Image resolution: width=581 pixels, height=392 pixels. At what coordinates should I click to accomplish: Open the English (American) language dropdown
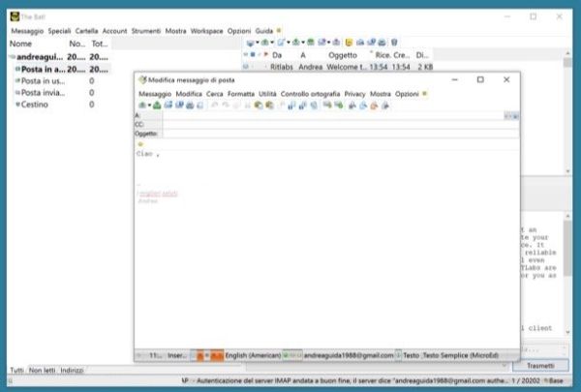[253, 355]
